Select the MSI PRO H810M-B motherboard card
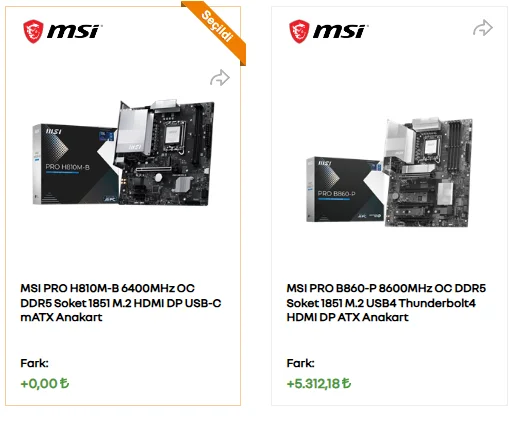 pos(123,206)
